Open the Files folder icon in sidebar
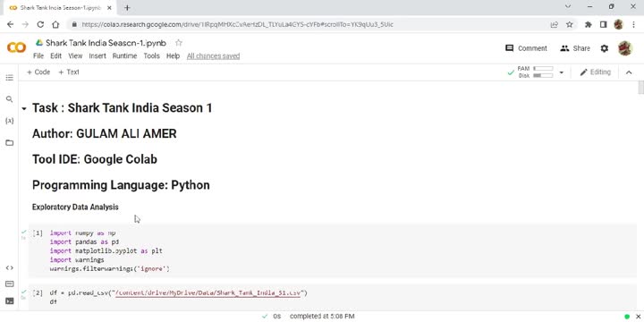This screenshot has height=322, width=644. click(x=10, y=143)
